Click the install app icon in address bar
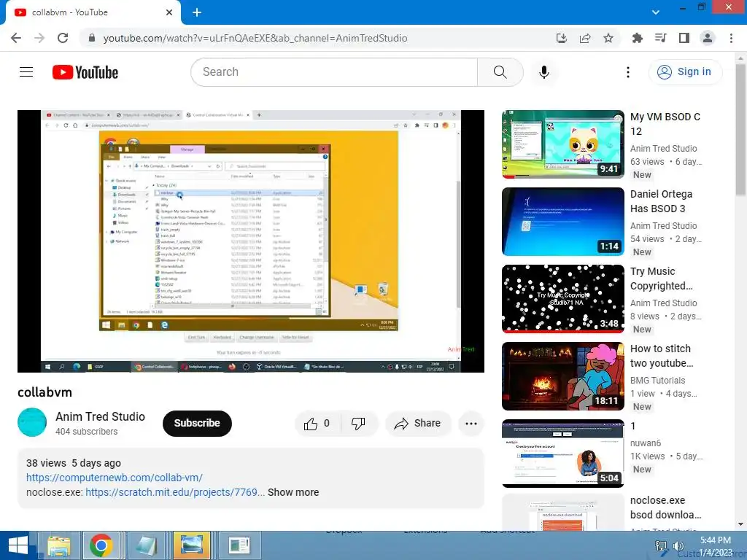747x560 pixels. [562, 38]
